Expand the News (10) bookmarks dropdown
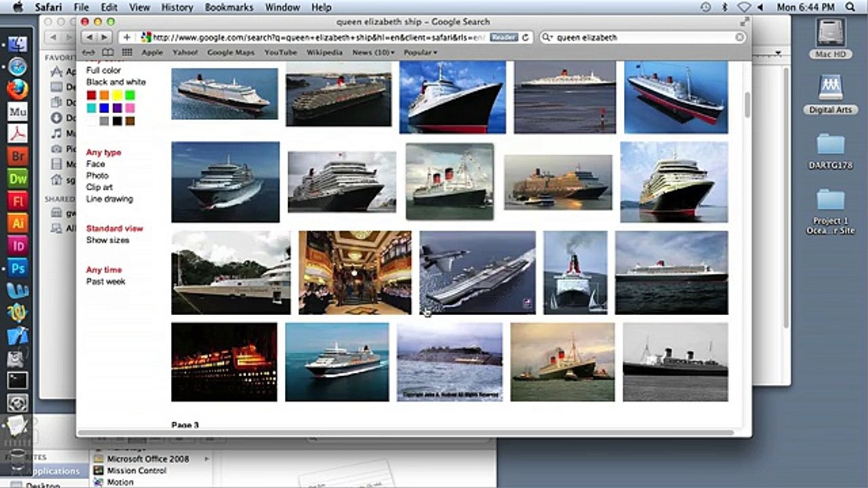The height and width of the screenshot is (488, 868). tap(374, 52)
